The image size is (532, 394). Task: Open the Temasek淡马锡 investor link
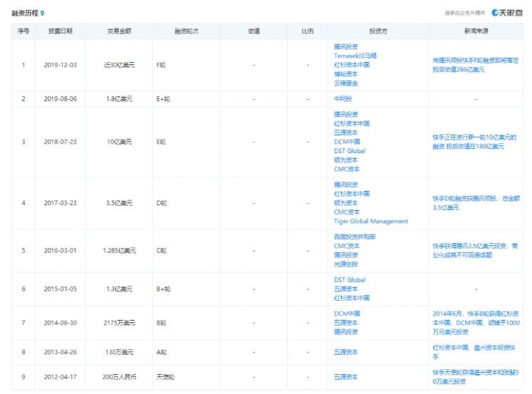click(x=355, y=56)
